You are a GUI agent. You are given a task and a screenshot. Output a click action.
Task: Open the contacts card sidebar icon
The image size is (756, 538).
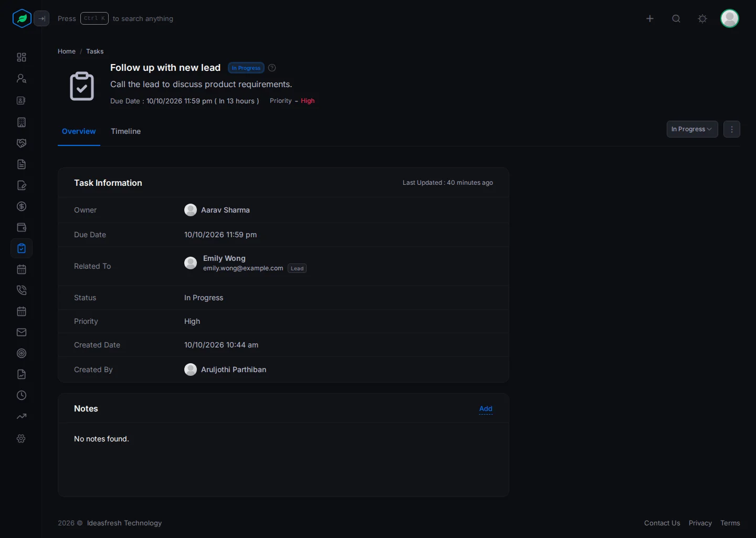point(22,100)
